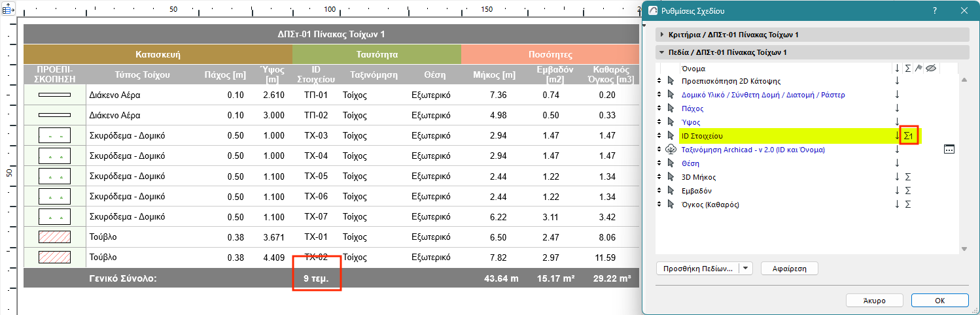Click the Γενικό Σύνολο total row label
The height and width of the screenshot is (315, 980).
(124, 278)
